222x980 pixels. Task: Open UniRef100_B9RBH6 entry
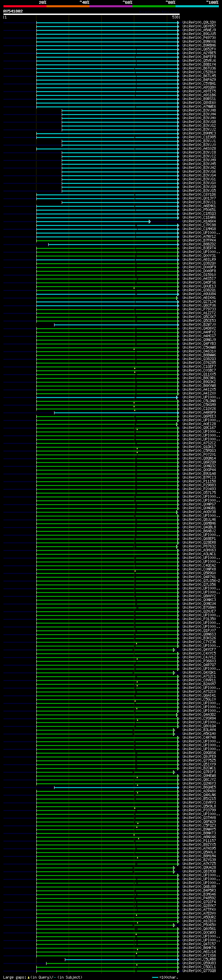pyautogui.click(x=199, y=45)
